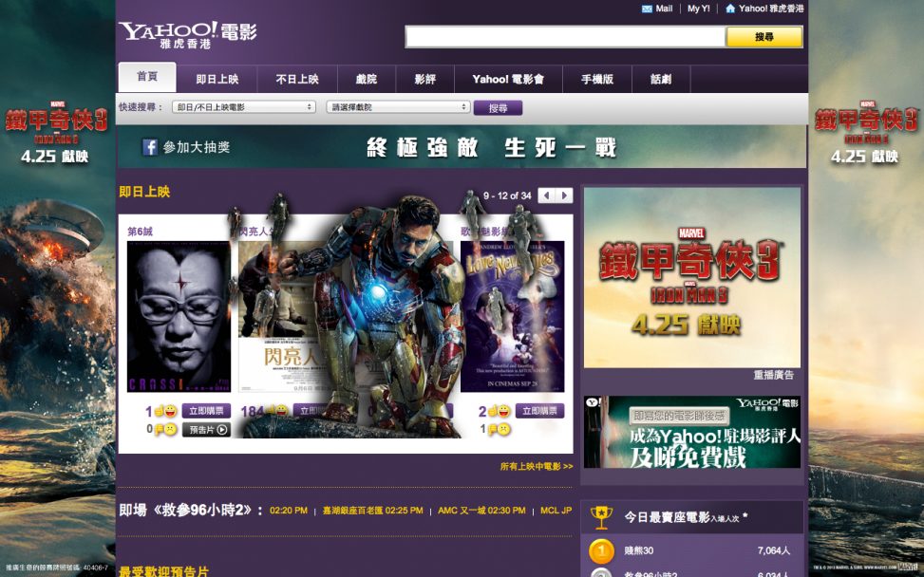Viewport: 924px width, 577px height.
Task: Click the 參加大抽獎 link
Action: pyautogui.click(x=197, y=147)
